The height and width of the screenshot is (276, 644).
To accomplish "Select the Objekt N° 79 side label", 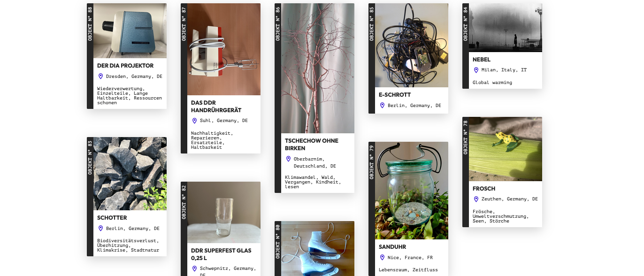I will 372,162.
